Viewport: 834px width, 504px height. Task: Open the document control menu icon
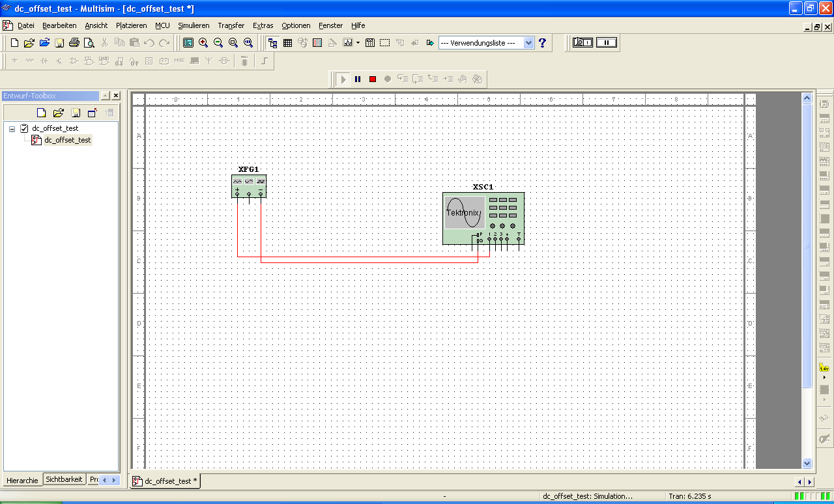[8, 25]
